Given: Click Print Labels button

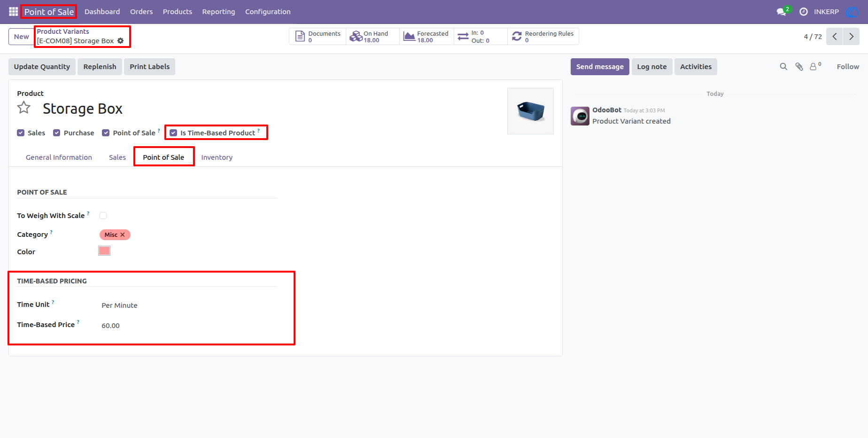Looking at the screenshot, I should pos(150,67).
